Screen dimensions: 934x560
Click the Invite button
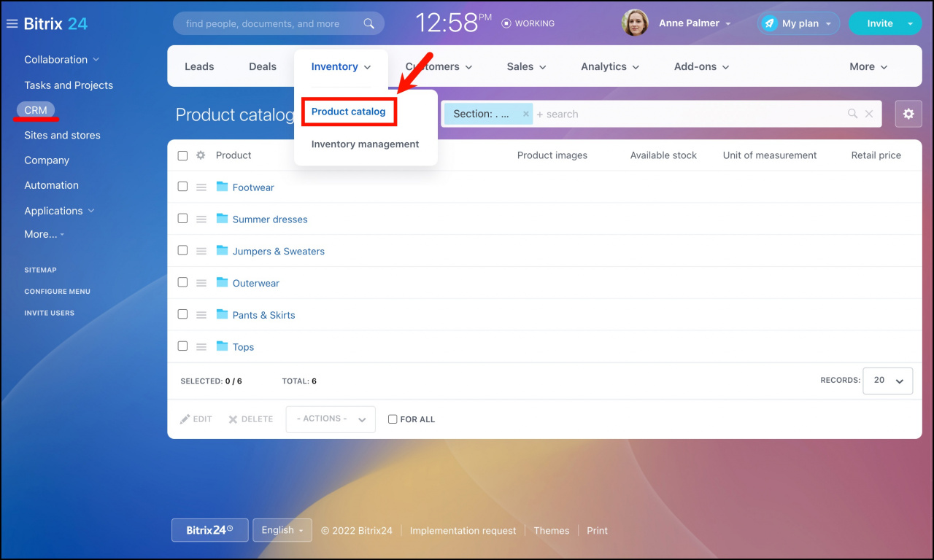[879, 23]
